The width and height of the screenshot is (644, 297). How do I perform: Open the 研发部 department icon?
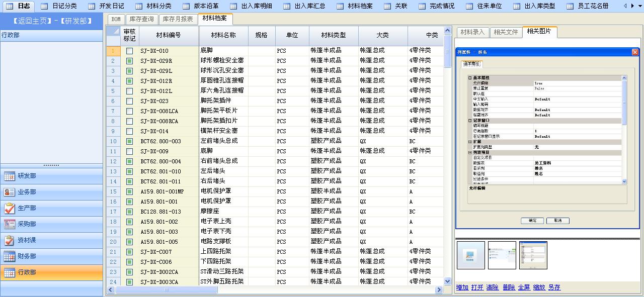point(10,176)
